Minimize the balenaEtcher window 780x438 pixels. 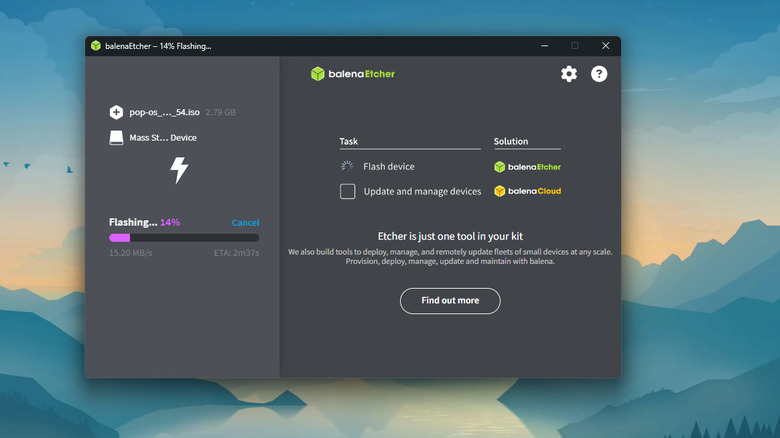[x=544, y=46]
